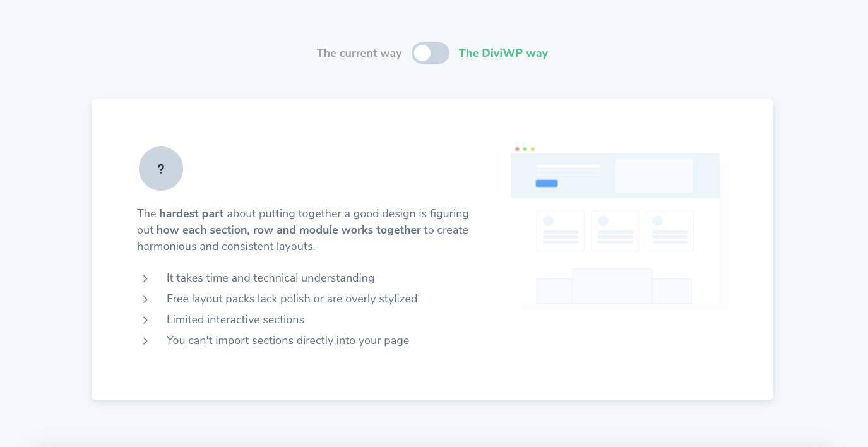Select 'The DiviWP way' label
Image resolution: width=868 pixels, height=447 pixels.
[x=503, y=53]
